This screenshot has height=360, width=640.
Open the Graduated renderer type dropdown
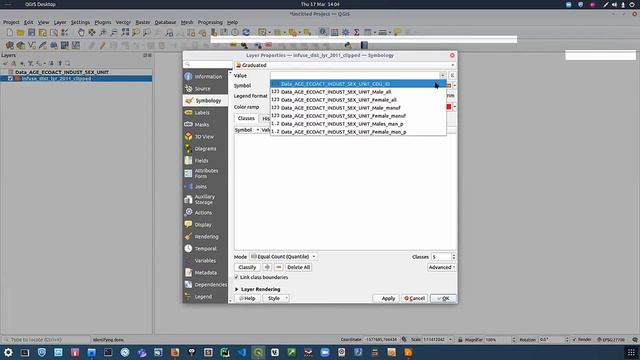click(345, 65)
